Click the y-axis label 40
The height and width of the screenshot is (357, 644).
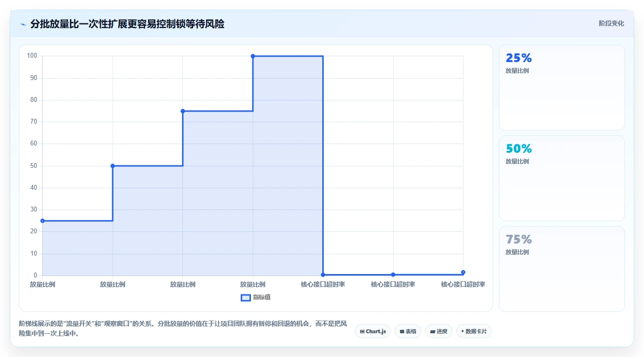click(33, 188)
